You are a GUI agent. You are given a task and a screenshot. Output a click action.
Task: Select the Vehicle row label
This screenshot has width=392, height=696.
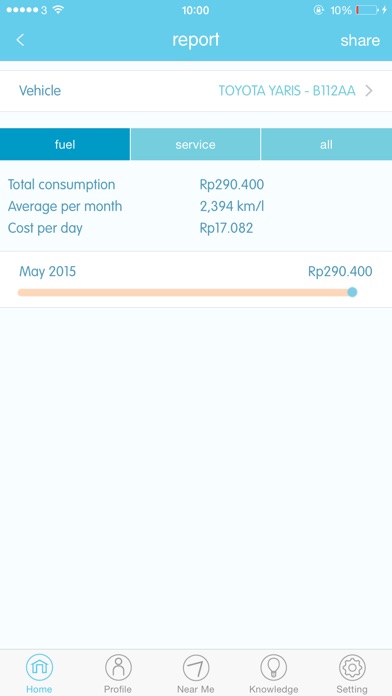[40, 91]
